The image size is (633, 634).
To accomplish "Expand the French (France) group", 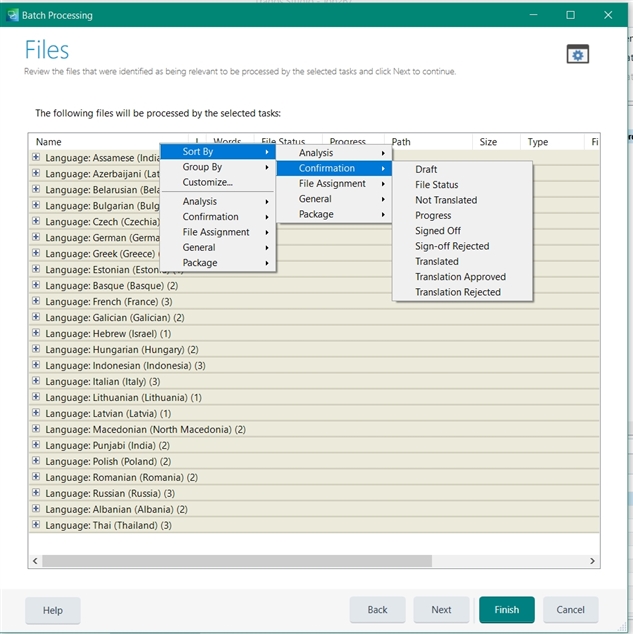I will 36,301.
